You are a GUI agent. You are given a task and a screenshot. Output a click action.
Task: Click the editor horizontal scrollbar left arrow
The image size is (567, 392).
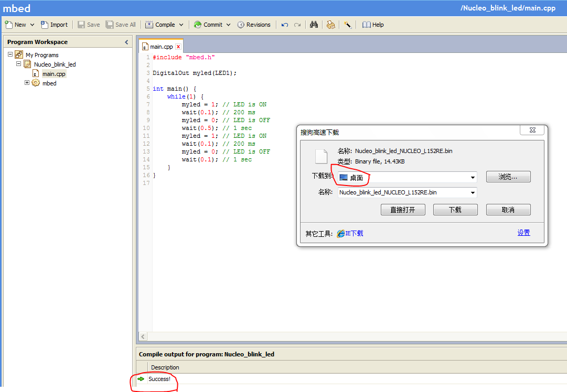click(143, 336)
